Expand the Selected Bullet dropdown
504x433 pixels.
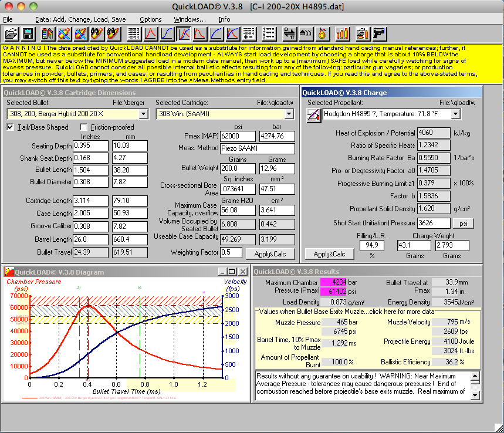coord(143,114)
